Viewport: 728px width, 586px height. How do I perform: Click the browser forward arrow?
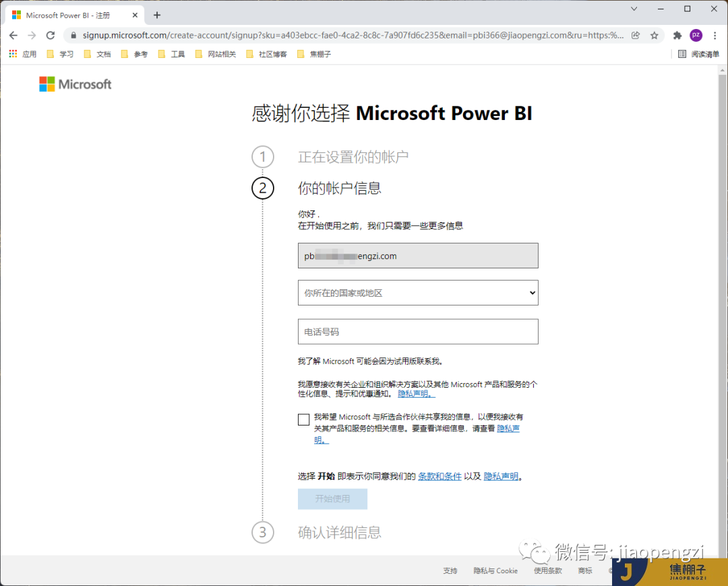click(32, 35)
